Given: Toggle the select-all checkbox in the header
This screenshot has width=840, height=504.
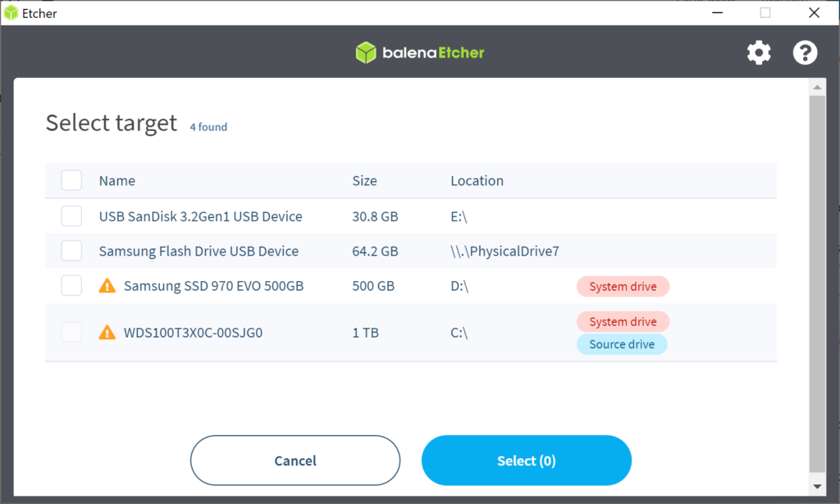Looking at the screenshot, I should [x=71, y=180].
